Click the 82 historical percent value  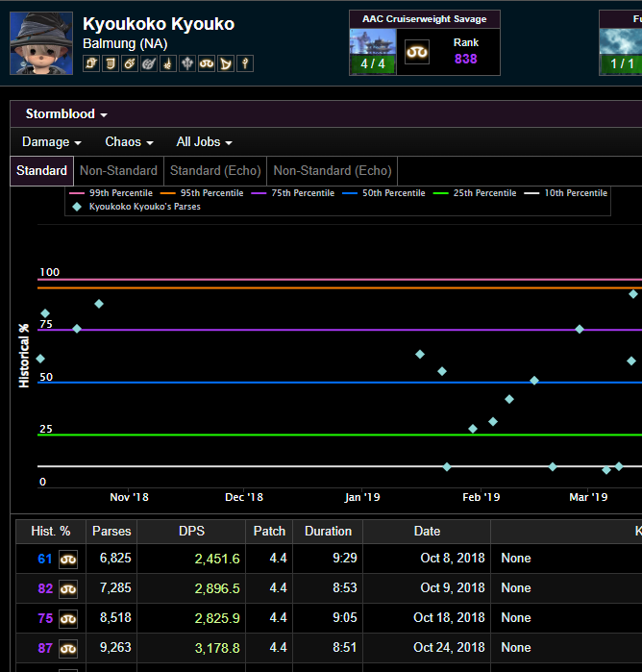click(45, 588)
